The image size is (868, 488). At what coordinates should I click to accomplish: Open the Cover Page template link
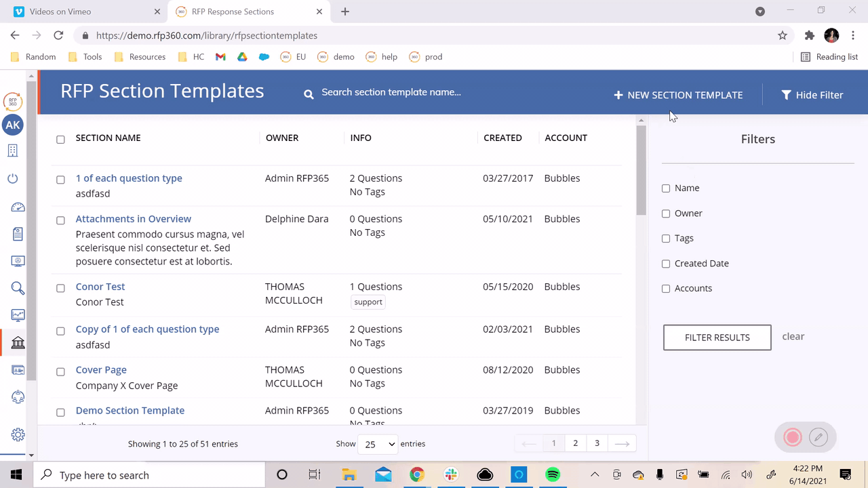point(101,370)
